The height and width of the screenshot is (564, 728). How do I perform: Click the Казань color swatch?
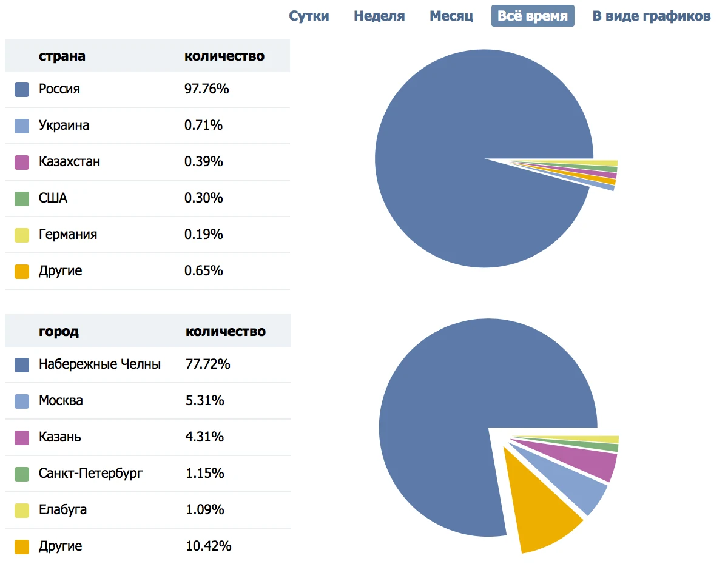[x=22, y=438]
